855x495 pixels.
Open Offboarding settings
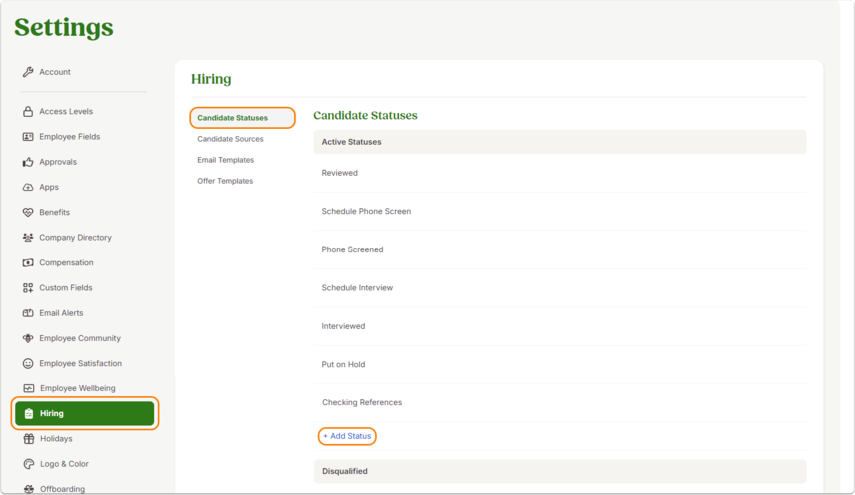click(x=62, y=489)
